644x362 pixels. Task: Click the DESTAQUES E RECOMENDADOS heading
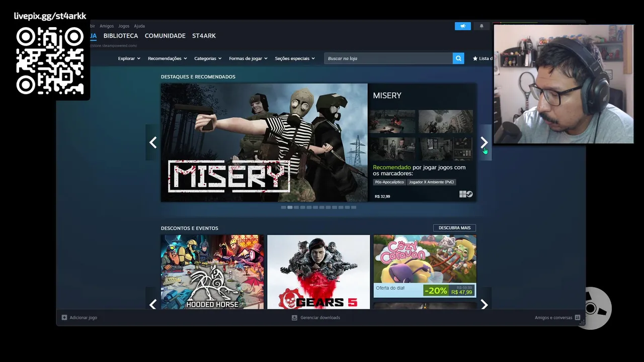198,77
